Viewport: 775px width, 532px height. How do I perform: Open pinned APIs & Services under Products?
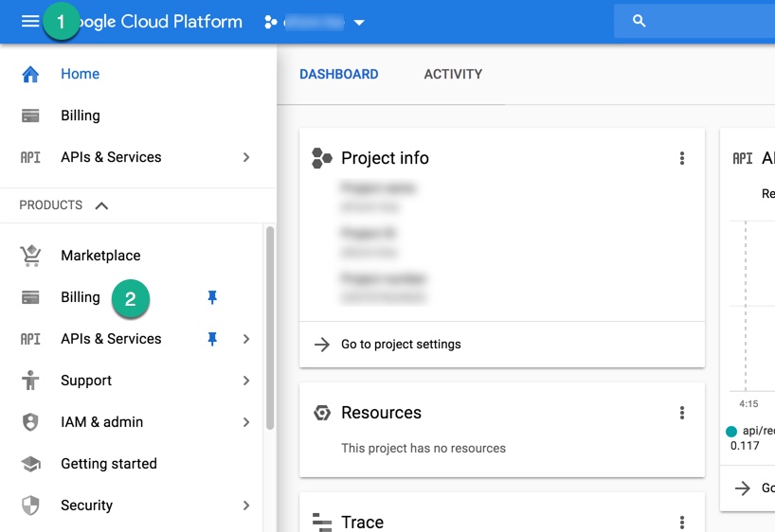click(x=111, y=339)
